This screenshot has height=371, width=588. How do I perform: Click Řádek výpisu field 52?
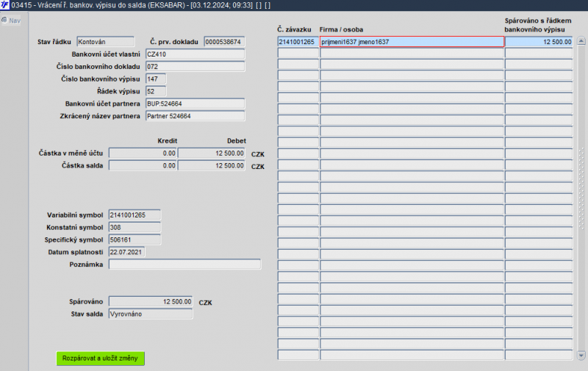[x=156, y=91]
